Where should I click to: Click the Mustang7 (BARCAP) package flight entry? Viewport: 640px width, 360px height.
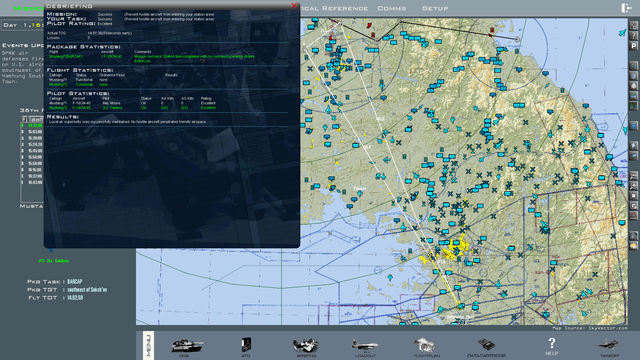point(65,56)
